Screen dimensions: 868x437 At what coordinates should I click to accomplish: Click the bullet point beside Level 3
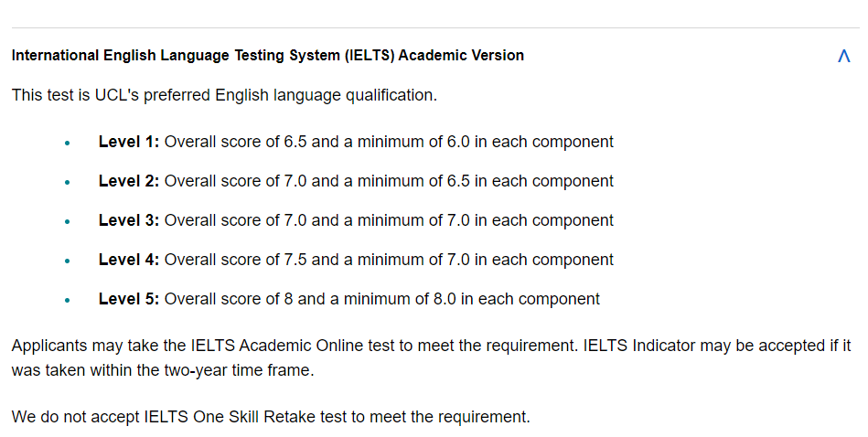pyautogui.click(x=68, y=221)
